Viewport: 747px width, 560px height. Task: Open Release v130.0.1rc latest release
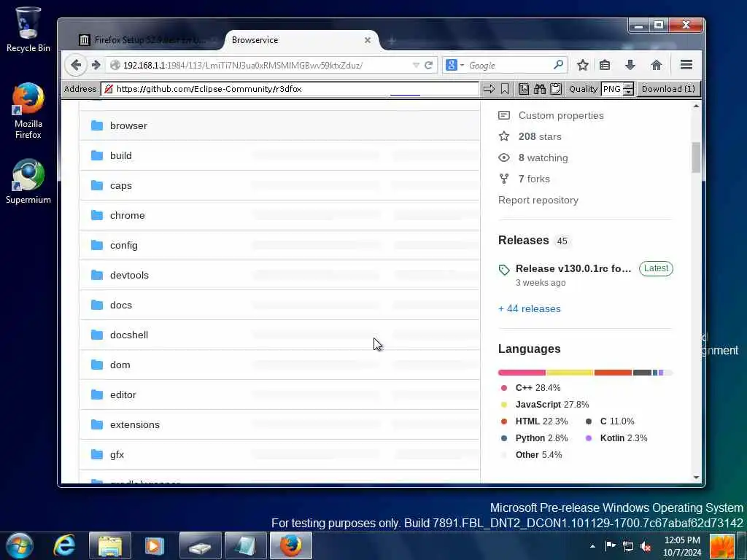(573, 268)
